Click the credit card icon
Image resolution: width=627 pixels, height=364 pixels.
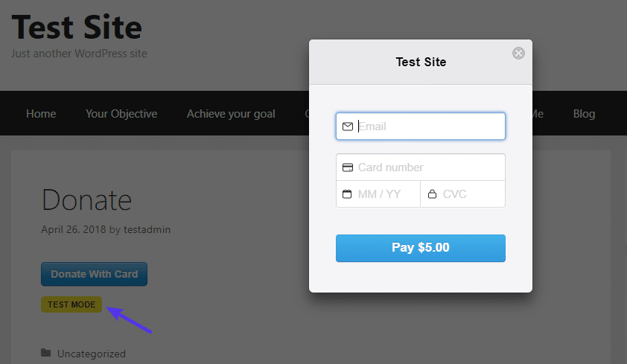click(347, 167)
